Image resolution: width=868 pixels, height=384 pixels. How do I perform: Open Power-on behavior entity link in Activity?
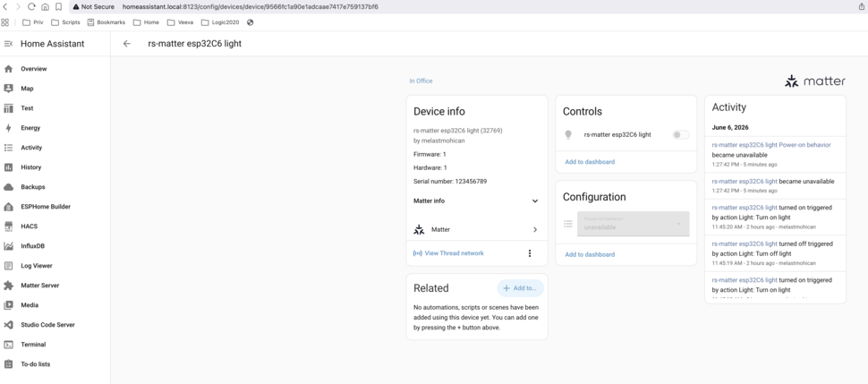[x=771, y=145]
